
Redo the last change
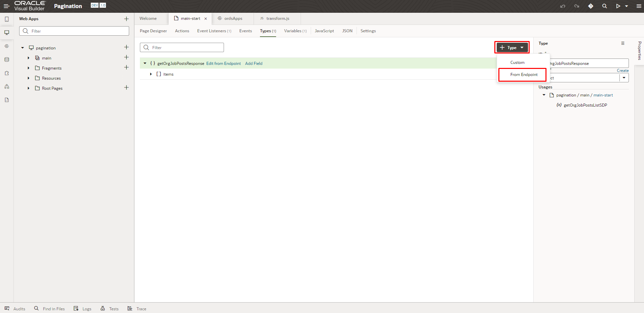(577, 6)
